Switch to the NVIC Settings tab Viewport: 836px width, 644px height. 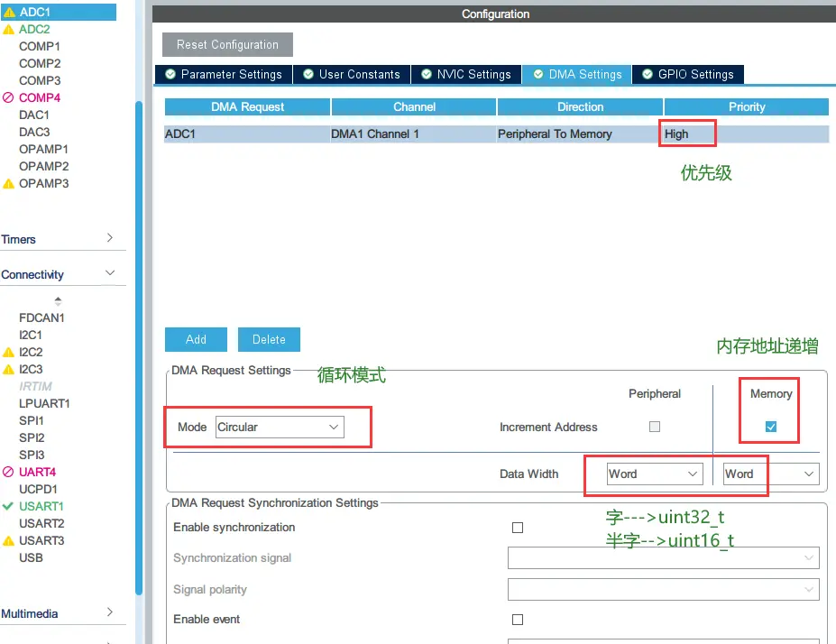[x=466, y=75]
